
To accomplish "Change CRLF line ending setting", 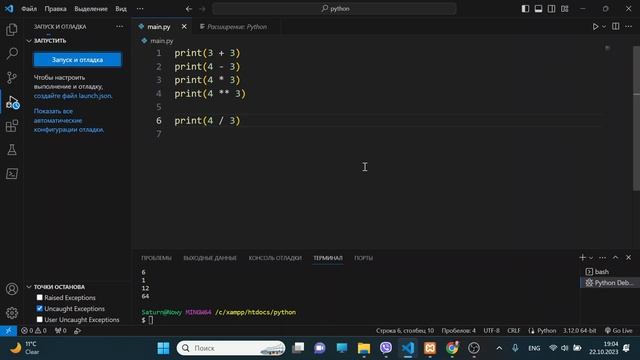I will [513, 331].
